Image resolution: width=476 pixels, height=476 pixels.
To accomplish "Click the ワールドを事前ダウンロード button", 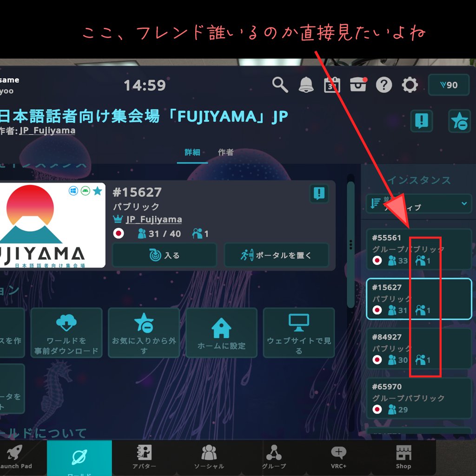I will [x=66, y=333].
